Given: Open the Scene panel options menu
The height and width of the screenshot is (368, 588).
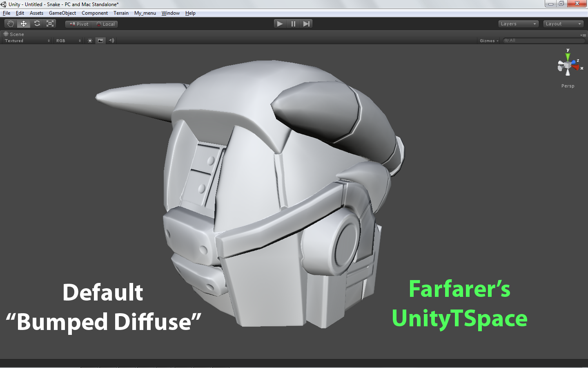Looking at the screenshot, I should (x=583, y=35).
